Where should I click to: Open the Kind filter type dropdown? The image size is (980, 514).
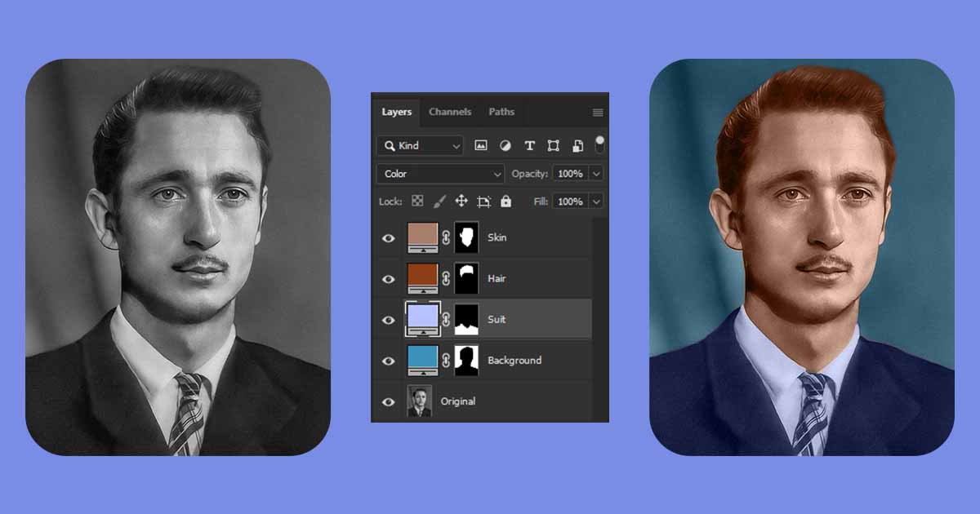[x=421, y=146]
